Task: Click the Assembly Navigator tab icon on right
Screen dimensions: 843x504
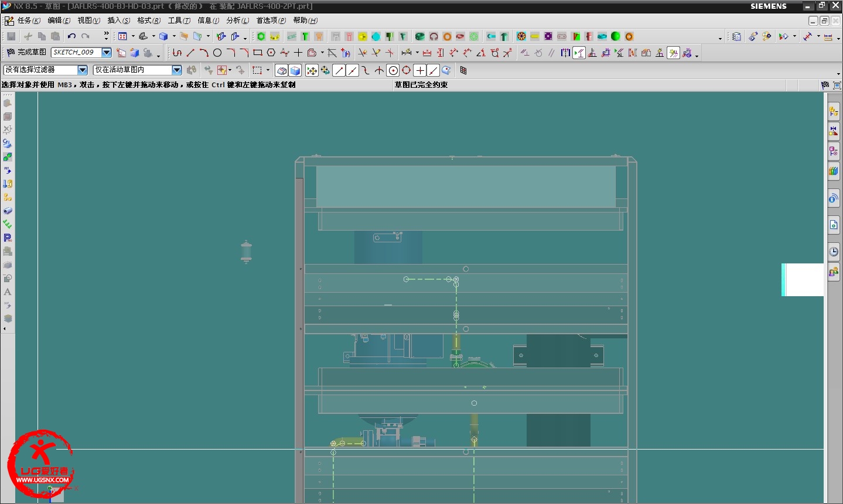Action: (834, 111)
